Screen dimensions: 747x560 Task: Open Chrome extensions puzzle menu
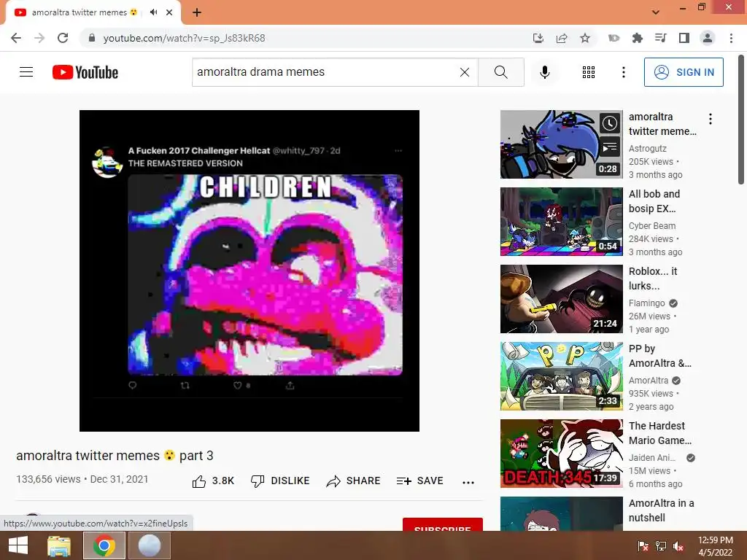click(638, 38)
